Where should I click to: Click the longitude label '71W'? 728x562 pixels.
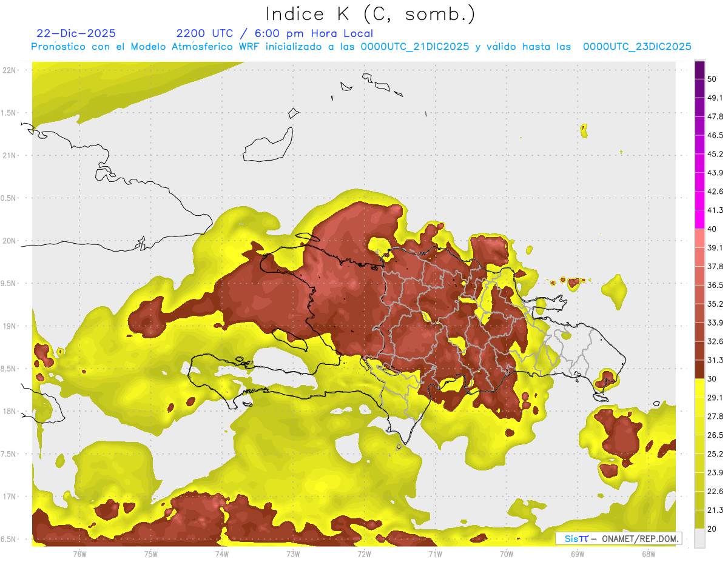435,554
